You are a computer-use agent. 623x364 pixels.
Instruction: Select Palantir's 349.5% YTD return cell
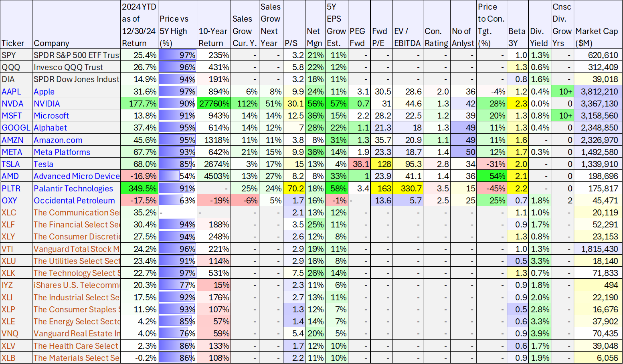140,189
